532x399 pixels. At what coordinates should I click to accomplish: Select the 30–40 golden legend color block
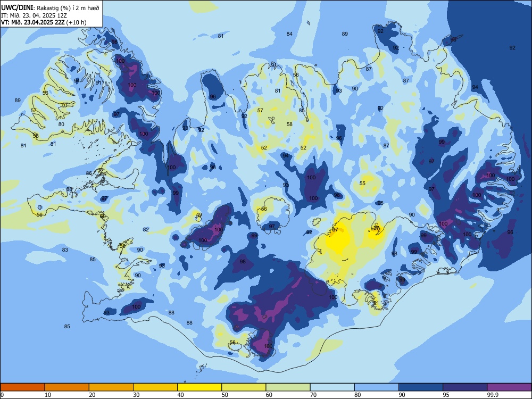(155, 387)
